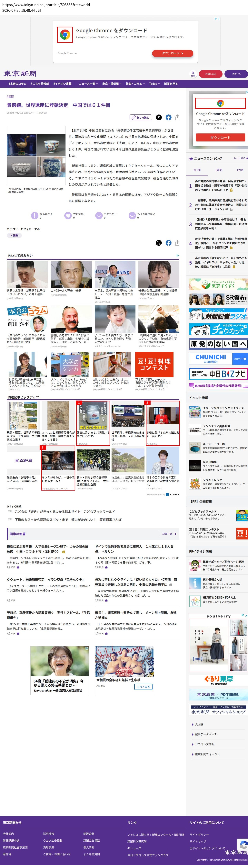Select the 3日間 ranking tab
Screen dimensions: 248x868
(197, 170)
